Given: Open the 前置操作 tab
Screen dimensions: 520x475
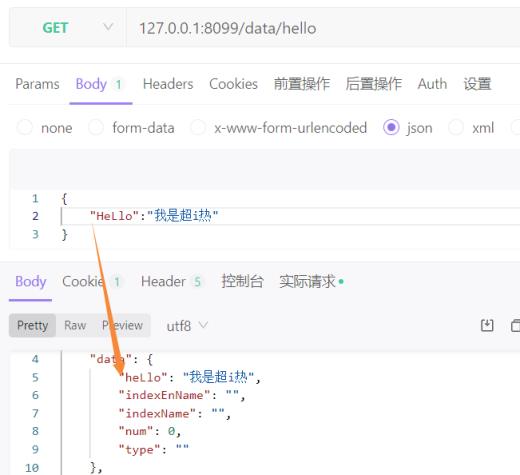Looking at the screenshot, I should [x=302, y=84].
